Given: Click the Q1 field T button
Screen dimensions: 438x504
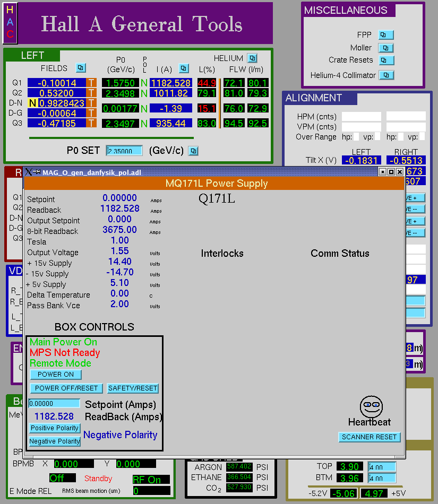Looking at the screenshot, I should pyautogui.click(x=91, y=83).
